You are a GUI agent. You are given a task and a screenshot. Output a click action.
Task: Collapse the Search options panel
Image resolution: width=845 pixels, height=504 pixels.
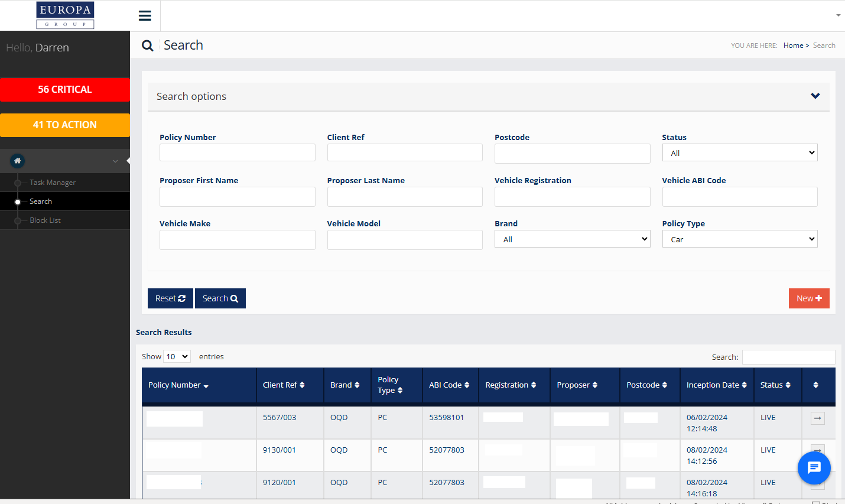click(x=815, y=96)
